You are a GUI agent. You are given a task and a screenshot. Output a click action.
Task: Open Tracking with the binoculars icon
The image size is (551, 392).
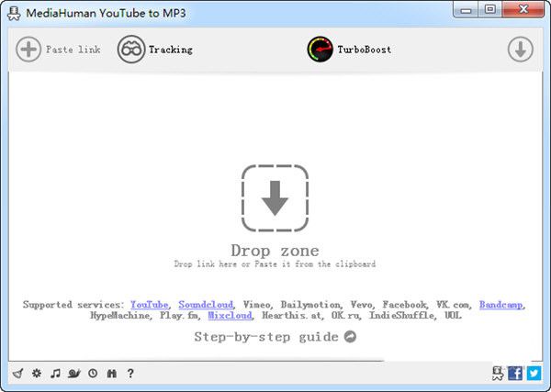click(x=131, y=50)
